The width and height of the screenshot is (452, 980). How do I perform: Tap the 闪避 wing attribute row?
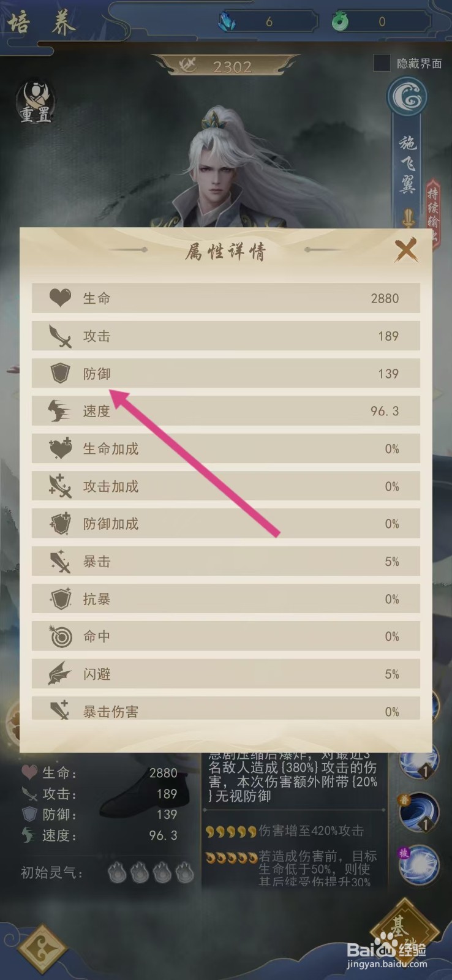coord(225,674)
